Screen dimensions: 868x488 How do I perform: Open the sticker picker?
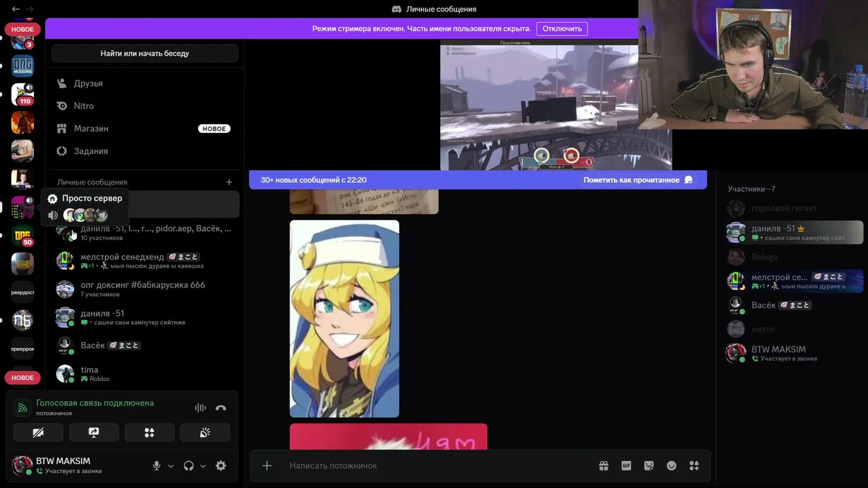point(649,466)
